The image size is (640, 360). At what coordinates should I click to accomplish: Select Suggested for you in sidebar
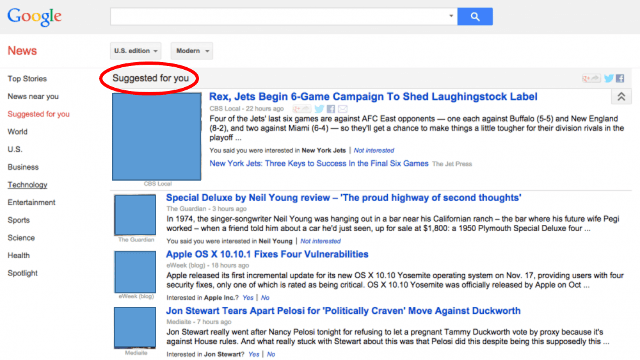tap(38, 114)
